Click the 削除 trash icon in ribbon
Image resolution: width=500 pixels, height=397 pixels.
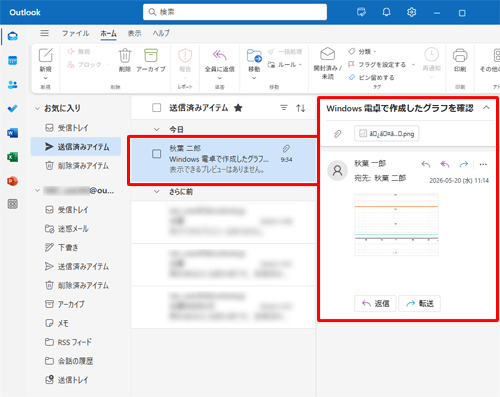click(x=125, y=55)
